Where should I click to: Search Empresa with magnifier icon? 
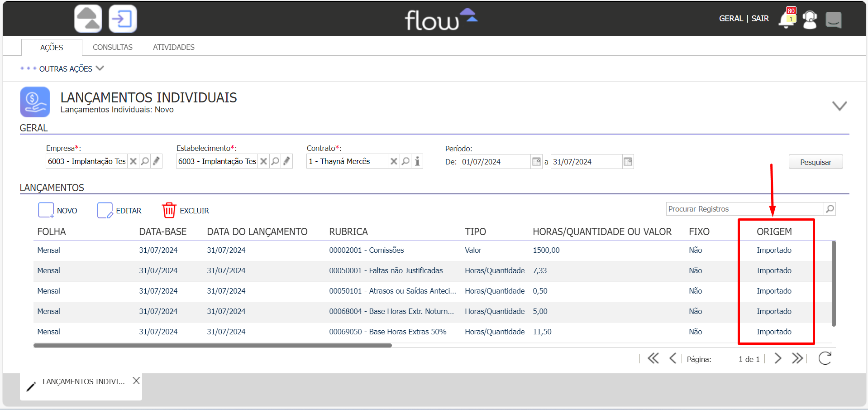[145, 161]
